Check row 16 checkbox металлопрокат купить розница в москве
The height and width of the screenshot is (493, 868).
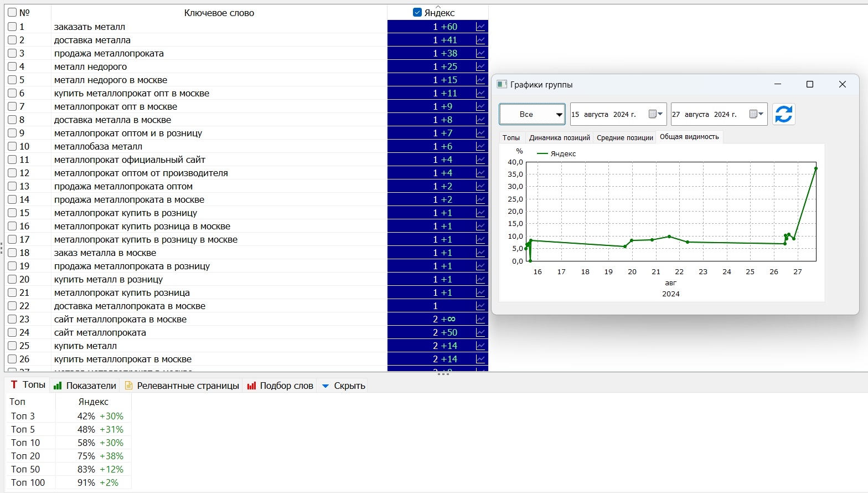tap(12, 226)
